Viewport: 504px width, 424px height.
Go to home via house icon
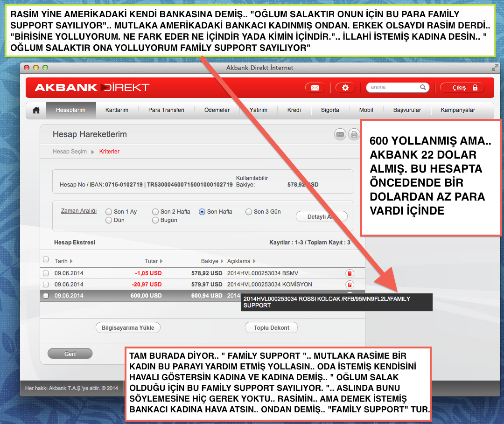[36, 110]
